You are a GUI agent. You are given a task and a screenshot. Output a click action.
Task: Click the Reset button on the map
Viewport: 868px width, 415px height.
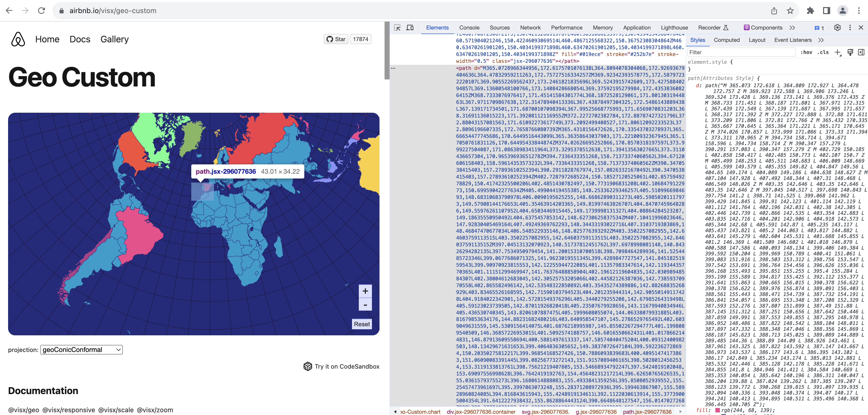click(x=362, y=324)
